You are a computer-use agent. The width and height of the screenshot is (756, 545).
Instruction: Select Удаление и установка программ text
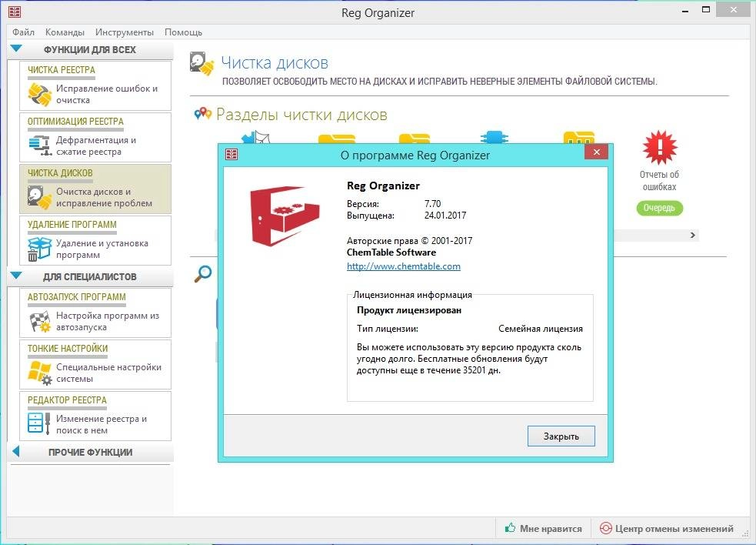(x=102, y=249)
